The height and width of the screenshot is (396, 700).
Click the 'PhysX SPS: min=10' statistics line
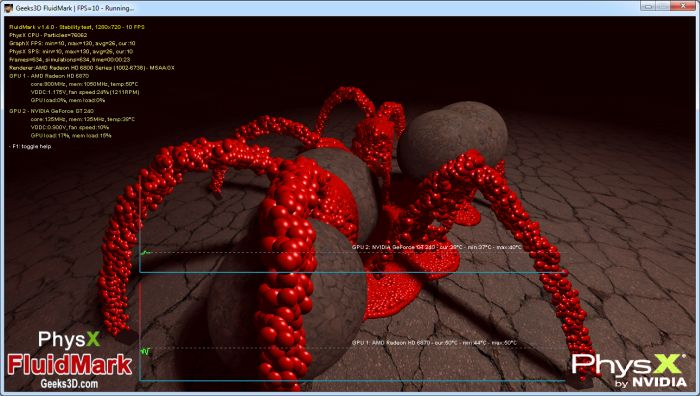point(71,51)
